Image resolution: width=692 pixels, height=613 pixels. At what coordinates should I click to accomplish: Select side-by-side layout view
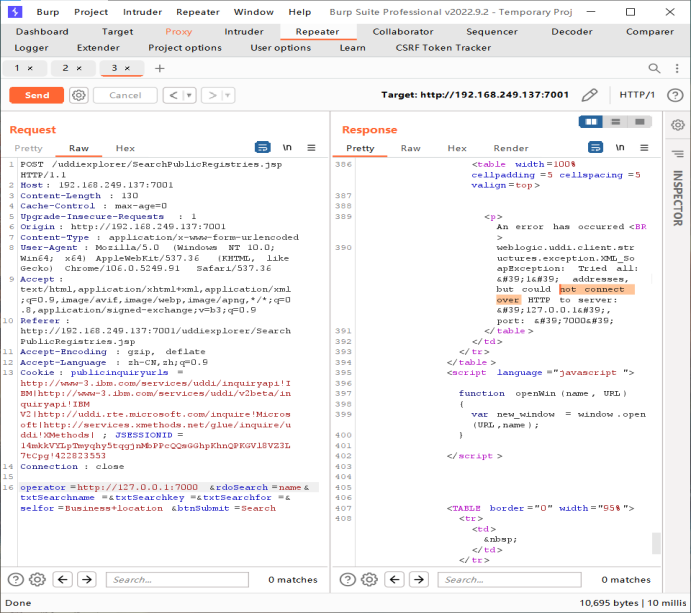coord(590,122)
